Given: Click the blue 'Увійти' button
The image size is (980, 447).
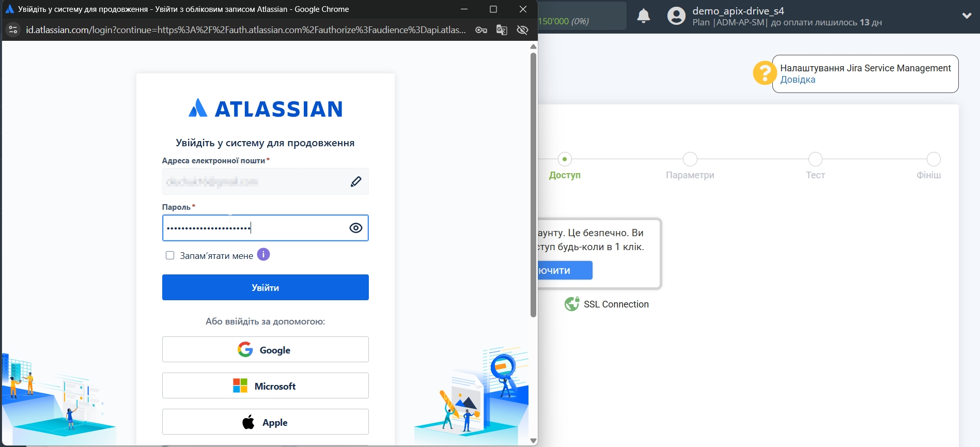Looking at the screenshot, I should (266, 287).
